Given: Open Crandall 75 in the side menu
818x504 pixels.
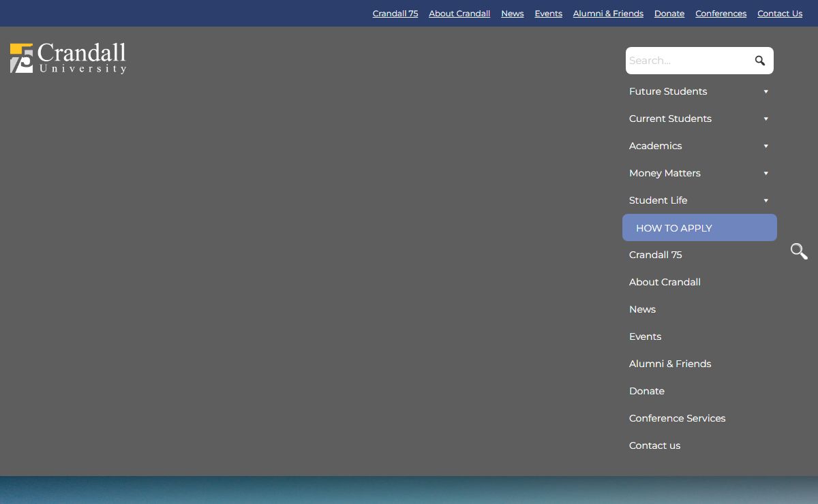Looking at the screenshot, I should click(x=655, y=255).
